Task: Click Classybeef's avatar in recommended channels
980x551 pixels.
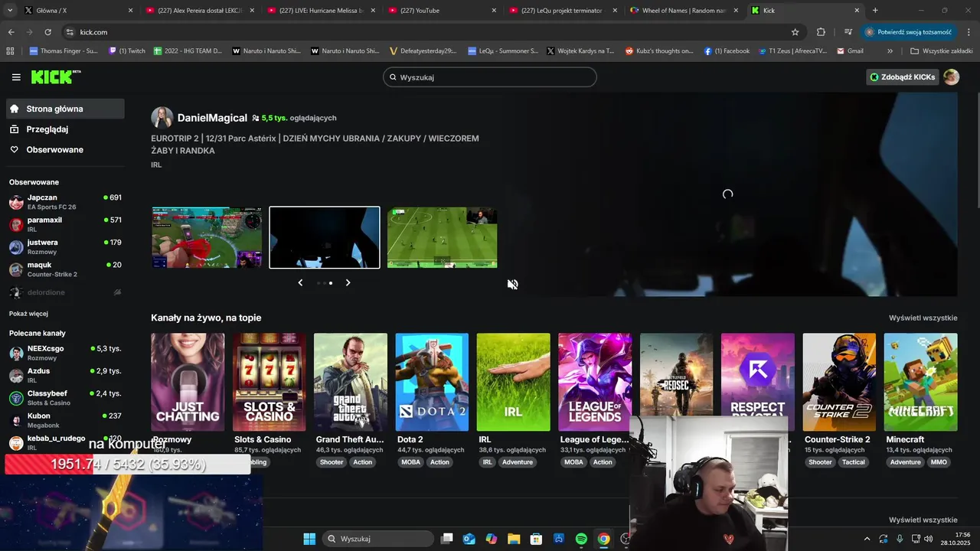Action: pyautogui.click(x=16, y=398)
